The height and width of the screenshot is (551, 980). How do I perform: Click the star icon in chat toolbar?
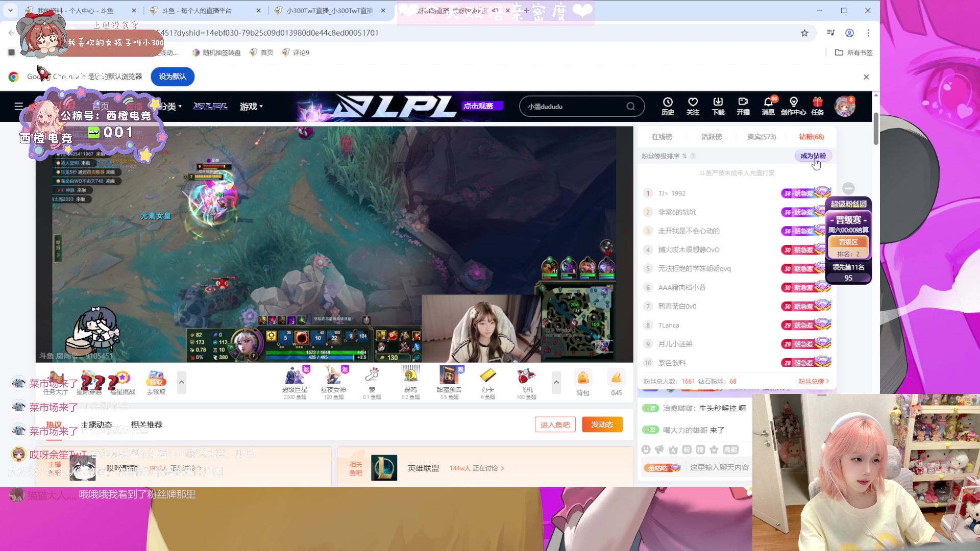[x=714, y=449]
